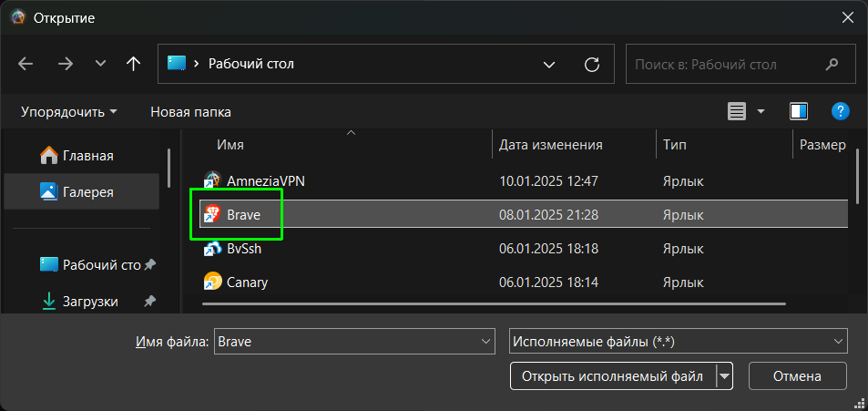This screenshot has height=411, width=868.
Task: Click the gallery icon beside 'Галерея'
Action: (48, 191)
